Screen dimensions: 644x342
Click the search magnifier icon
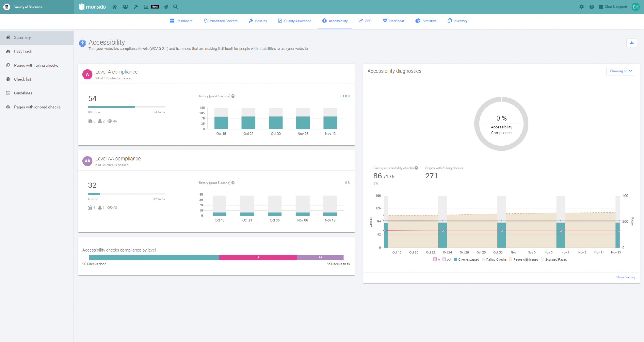175,7
